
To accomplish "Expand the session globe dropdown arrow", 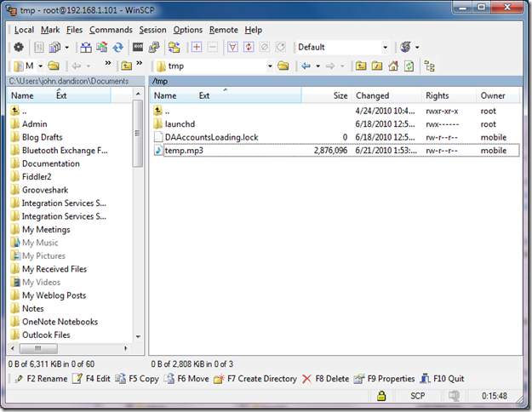I will (x=417, y=47).
